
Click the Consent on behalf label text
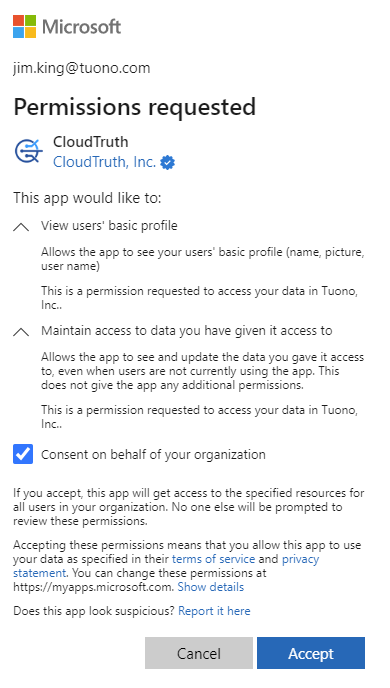coord(153,454)
